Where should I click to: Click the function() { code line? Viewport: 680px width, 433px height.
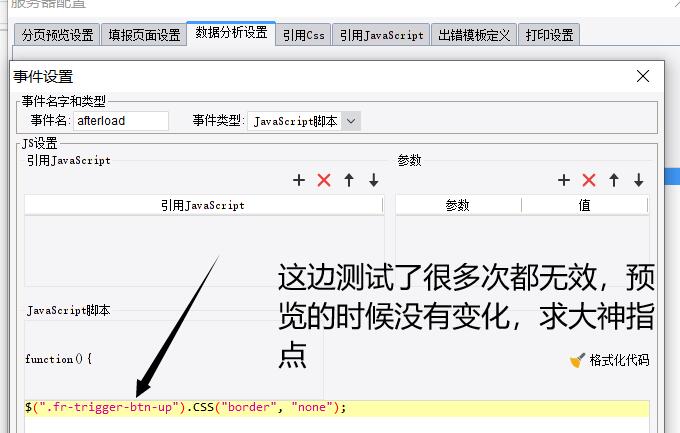[x=59, y=359]
